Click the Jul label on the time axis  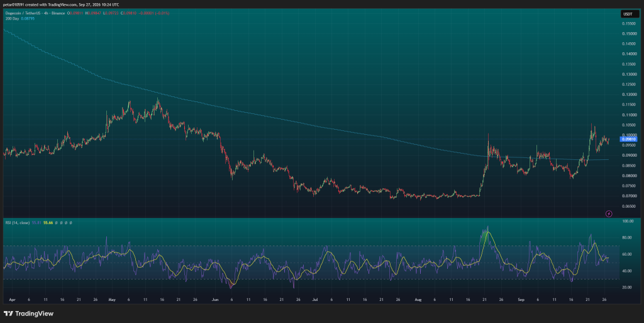314,300
